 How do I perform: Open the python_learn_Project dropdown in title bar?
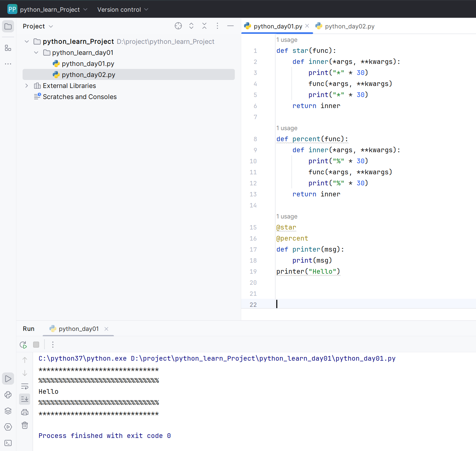tap(54, 9)
